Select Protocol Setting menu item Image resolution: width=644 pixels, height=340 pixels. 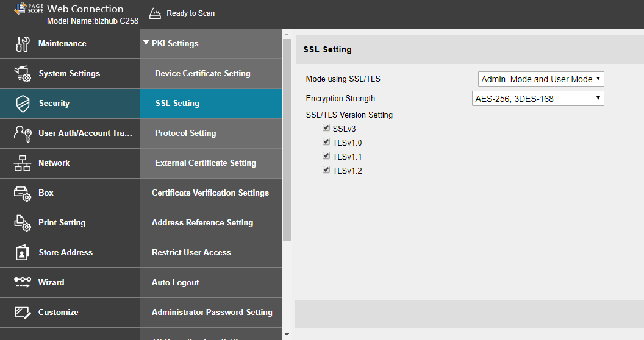[x=185, y=133]
